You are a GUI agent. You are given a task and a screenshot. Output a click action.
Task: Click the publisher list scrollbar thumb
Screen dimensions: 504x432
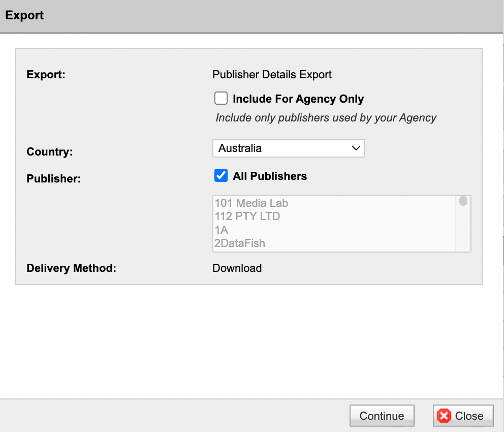pos(463,201)
